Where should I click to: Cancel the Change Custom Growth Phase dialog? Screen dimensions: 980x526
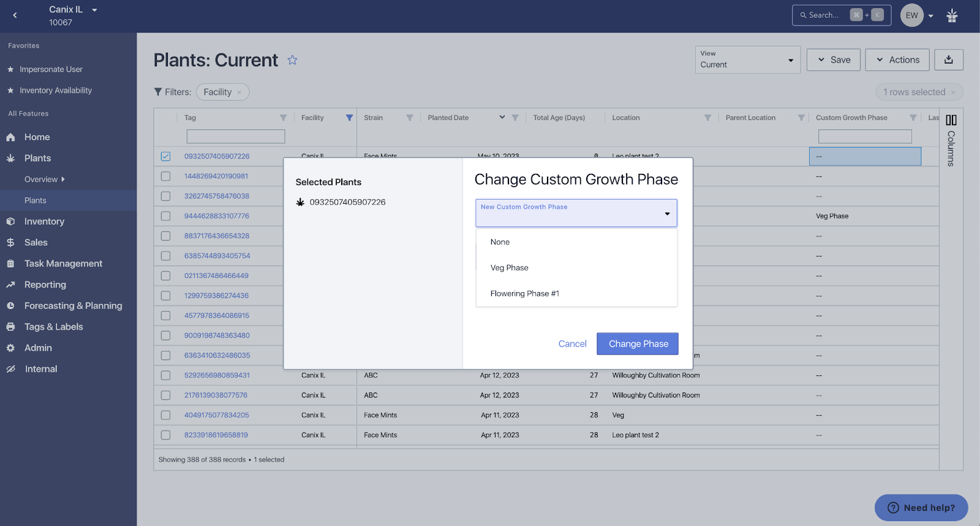click(572, 344)
